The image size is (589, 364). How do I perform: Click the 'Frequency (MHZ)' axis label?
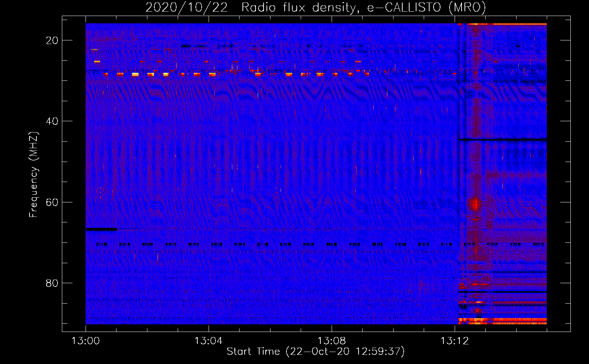(x=33, y=175)
